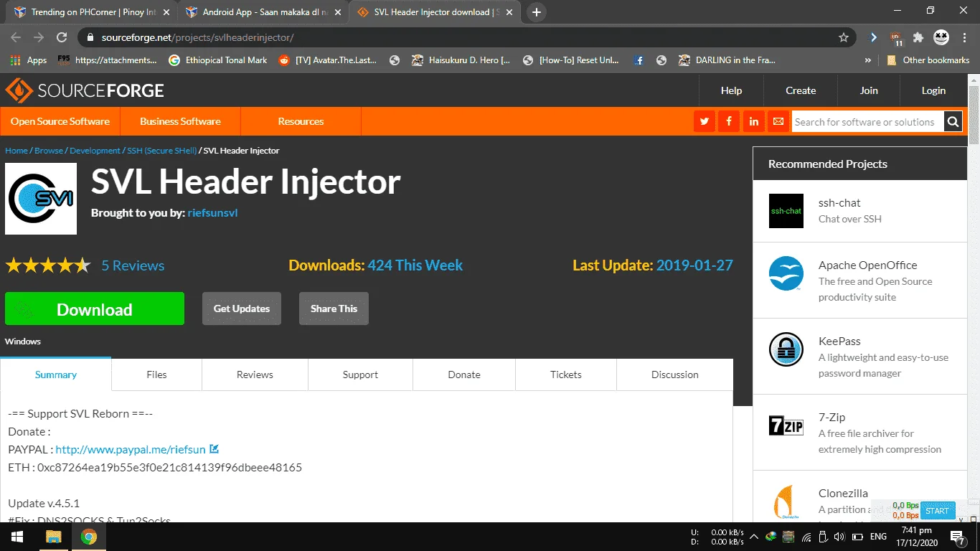Switch to the Discussion tab
The height and width of the screenshot is (551, 980).
coord(675,375)
